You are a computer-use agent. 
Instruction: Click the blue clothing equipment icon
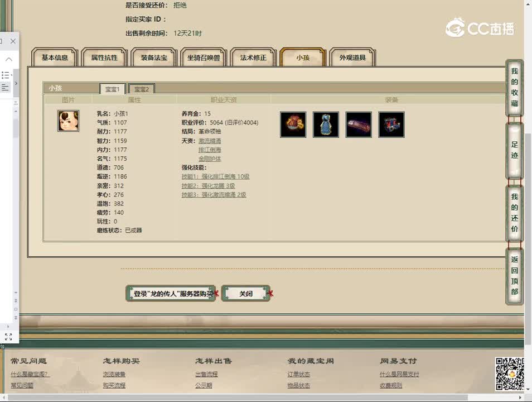coord(326,124)
